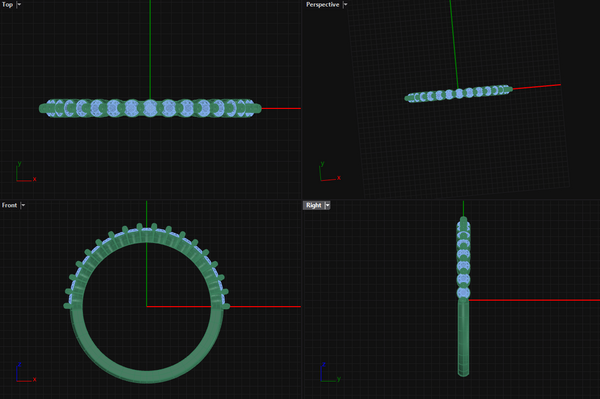Viewport: 600px width, 399px height.
Task: Select the green ring shank in Right viewport
Action: 463,337
